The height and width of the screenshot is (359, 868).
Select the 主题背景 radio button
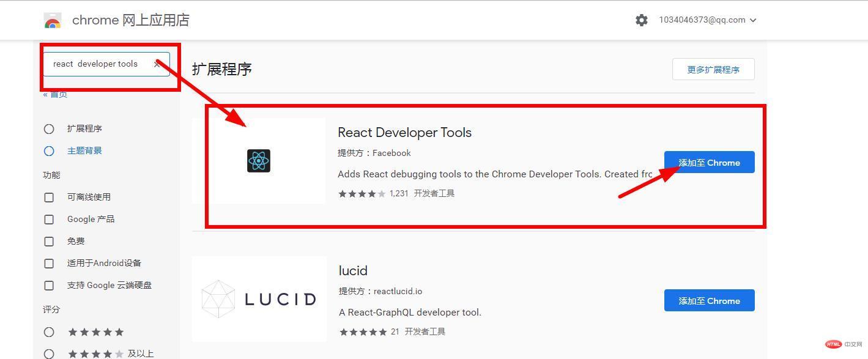click(x=49, y=151)
